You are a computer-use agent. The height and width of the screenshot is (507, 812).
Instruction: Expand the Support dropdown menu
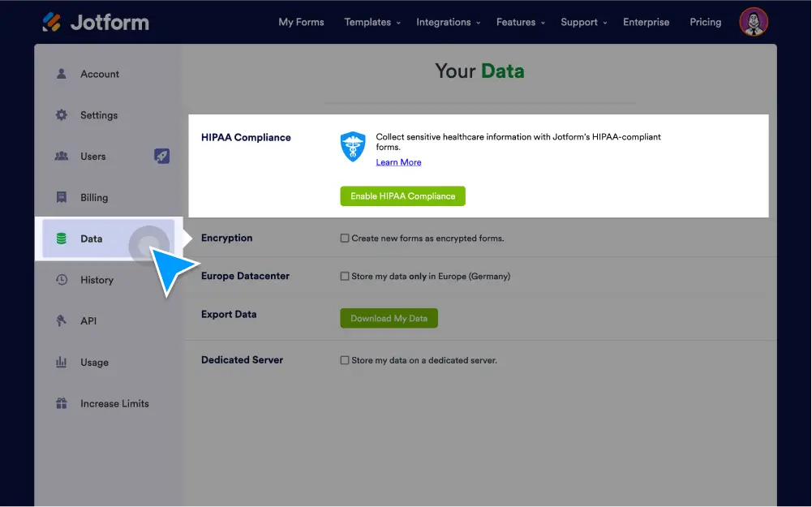coord(579,22)
